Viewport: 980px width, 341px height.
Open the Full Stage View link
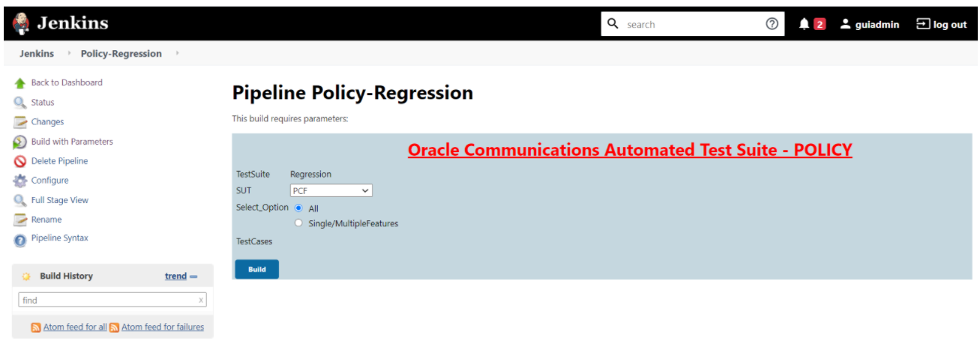(59, 200)
